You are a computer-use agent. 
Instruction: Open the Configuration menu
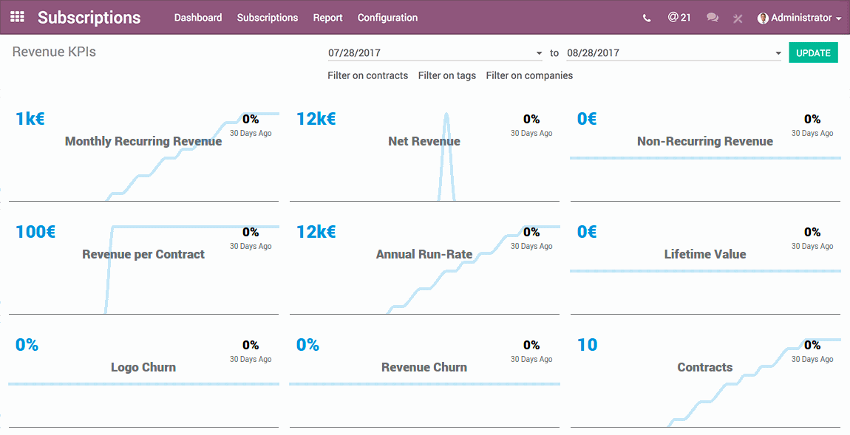(x=388, y=18)
